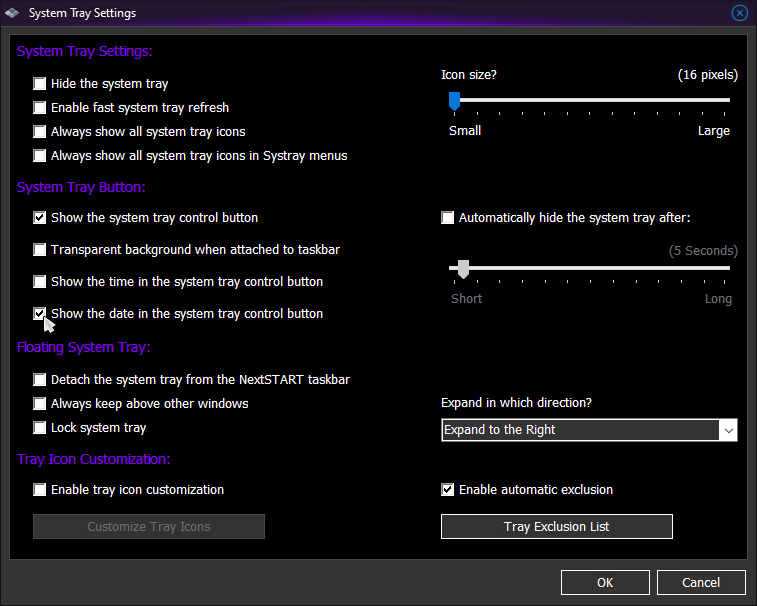This screenshot has height=606, width=757.
Task: Check Enable fast system tray refresh
Action: coord(40,108)
